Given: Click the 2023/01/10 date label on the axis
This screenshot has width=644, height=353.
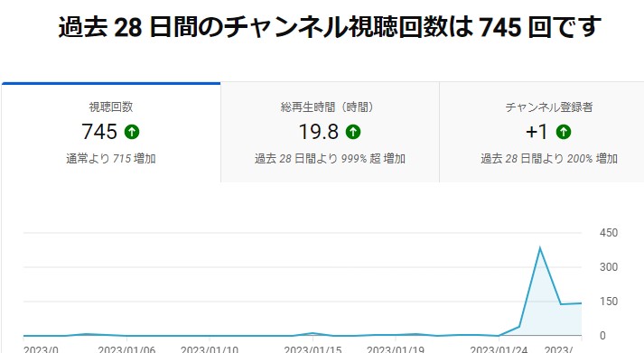Looking at the screenshot, I should coord(210,349).
